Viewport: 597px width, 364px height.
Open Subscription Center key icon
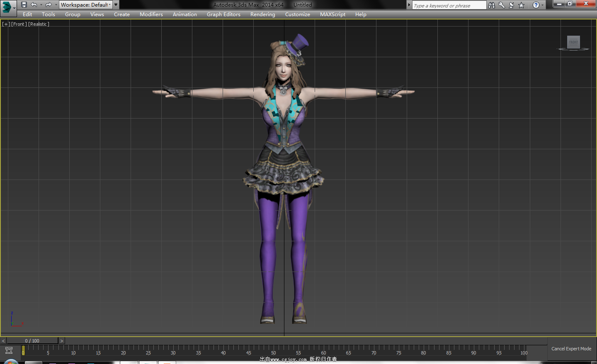pos(502,5)
